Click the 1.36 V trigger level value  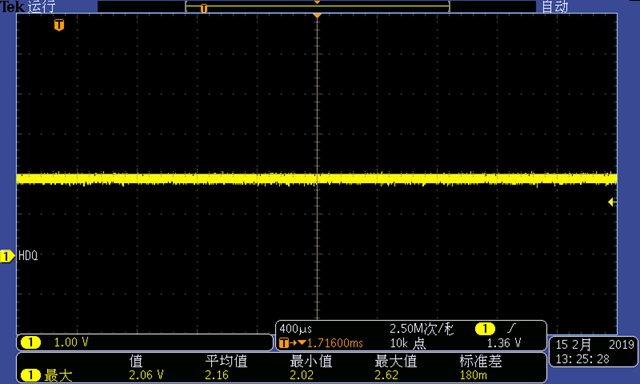pos(504,343)
